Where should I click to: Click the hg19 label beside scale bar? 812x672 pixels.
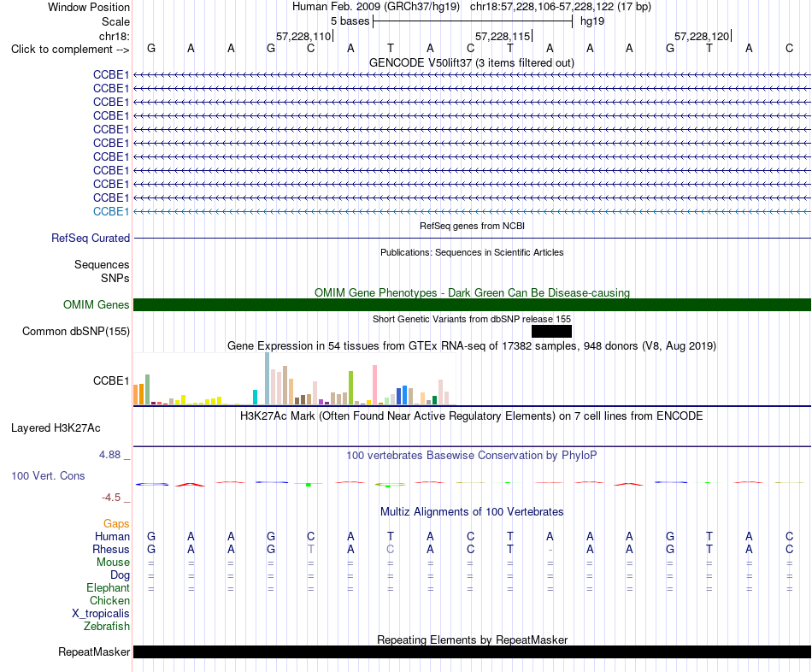pos(592,21)
